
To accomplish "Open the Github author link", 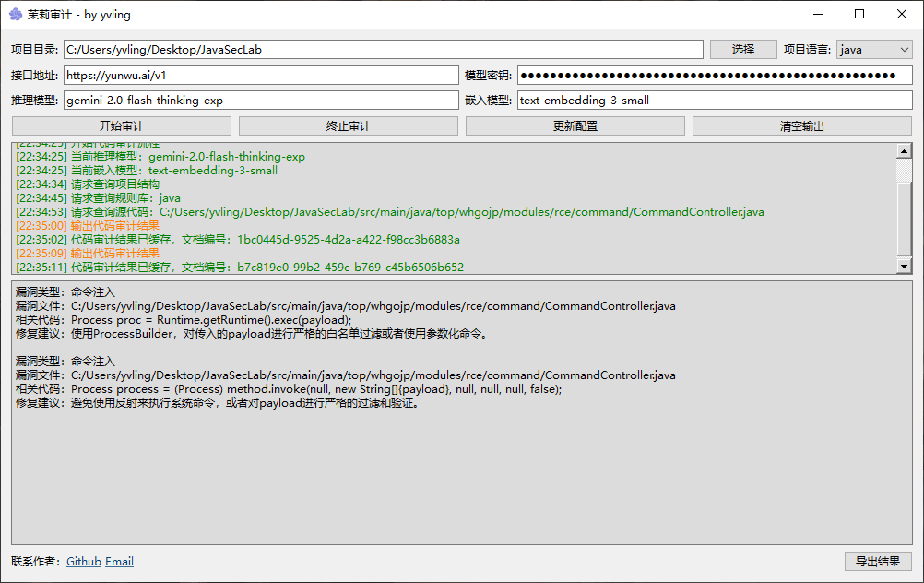I will (x=84, y=562).
